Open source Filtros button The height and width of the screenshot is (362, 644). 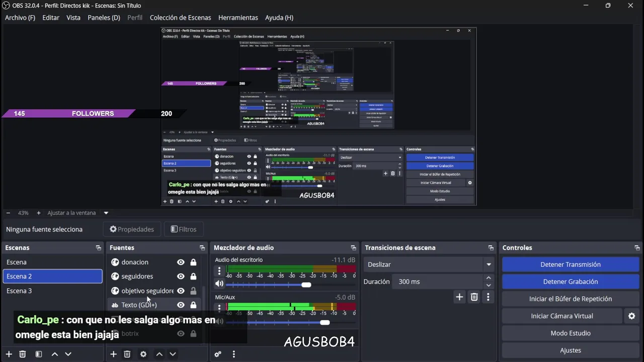click(x=183, y=229)
